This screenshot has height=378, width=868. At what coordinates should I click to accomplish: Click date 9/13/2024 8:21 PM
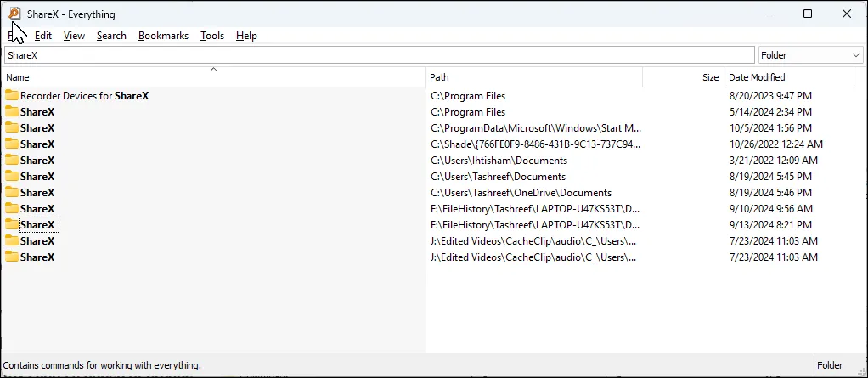click(770, 225)
